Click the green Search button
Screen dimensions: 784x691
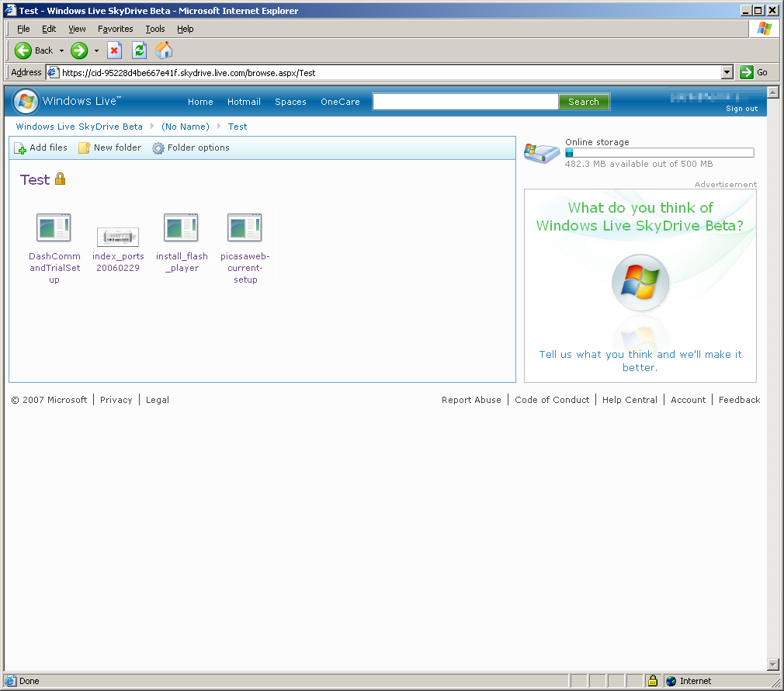point(584,102)
